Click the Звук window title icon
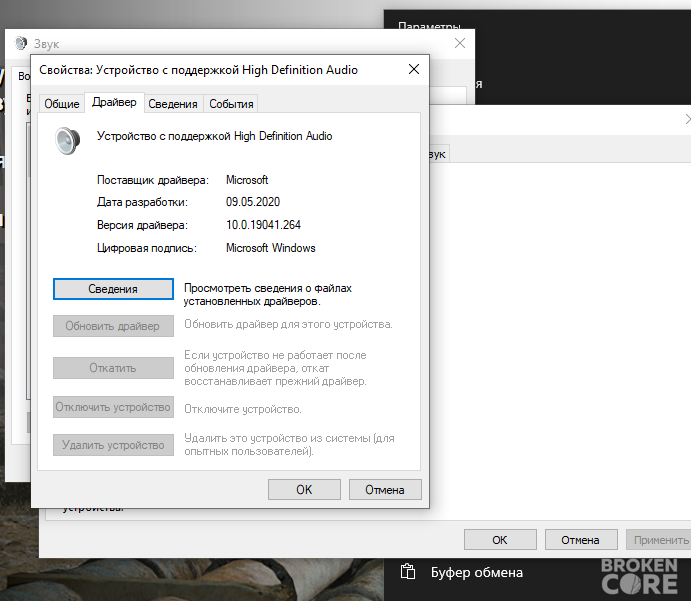 click(20, 43)
